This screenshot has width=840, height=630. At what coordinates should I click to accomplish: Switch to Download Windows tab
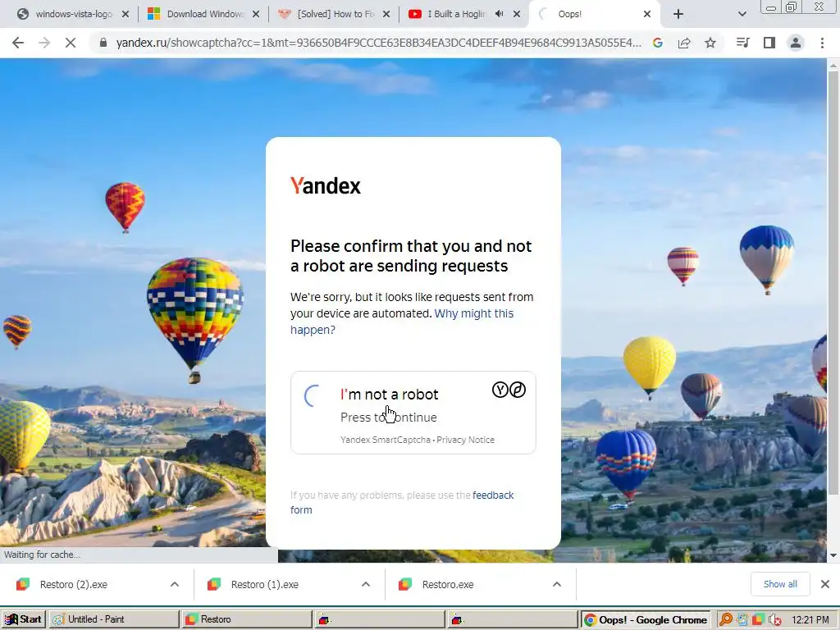pos(203,14)
